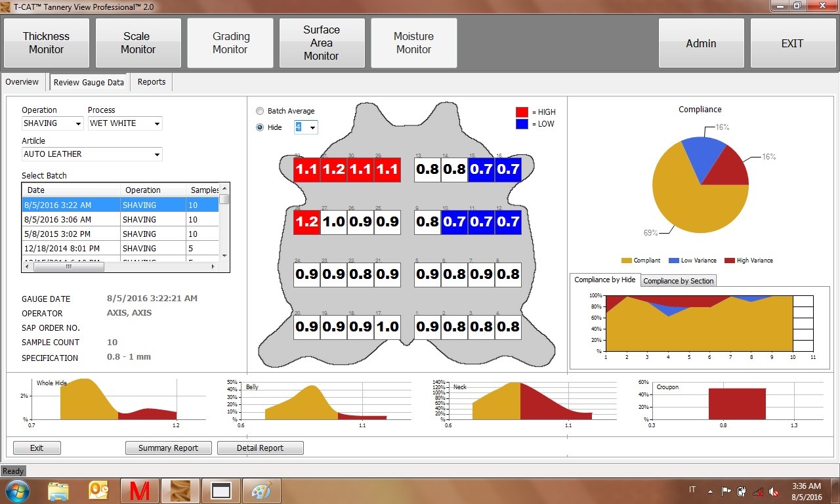Open Paint palette icon in taskbar
The image size is (840, 504).
click(261, 491)
